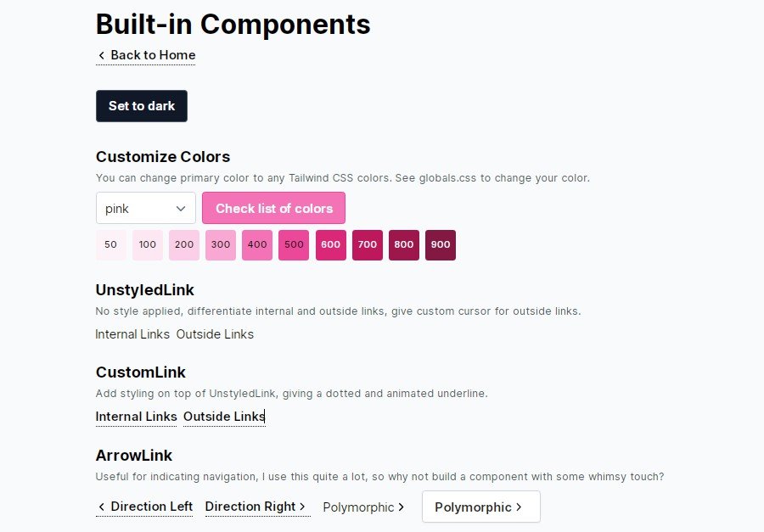Select the lightest 50 color swatch

point(110,244)
